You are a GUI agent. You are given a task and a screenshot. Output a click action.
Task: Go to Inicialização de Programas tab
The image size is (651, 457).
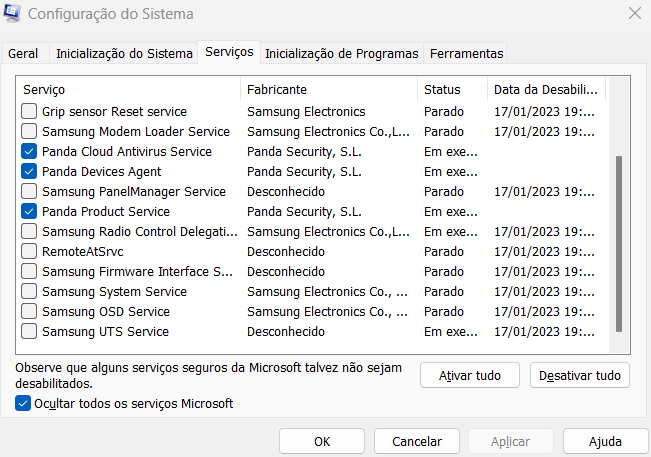342,53
